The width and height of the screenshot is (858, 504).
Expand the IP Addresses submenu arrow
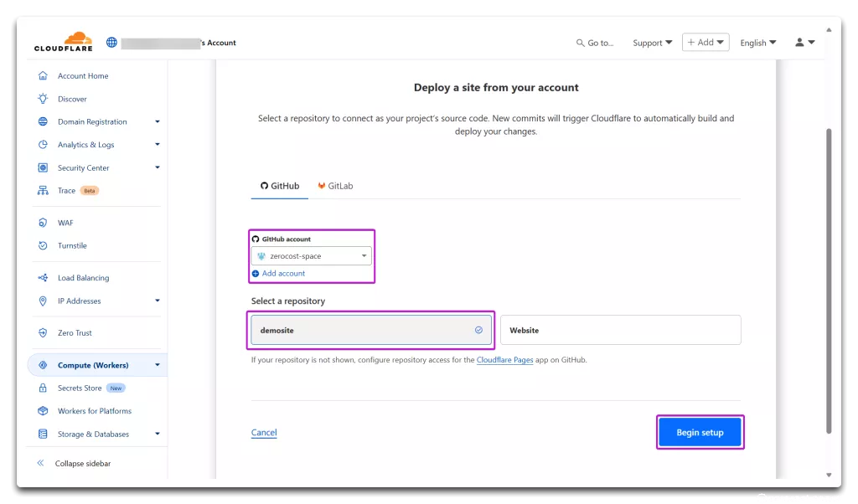(157, 301)
